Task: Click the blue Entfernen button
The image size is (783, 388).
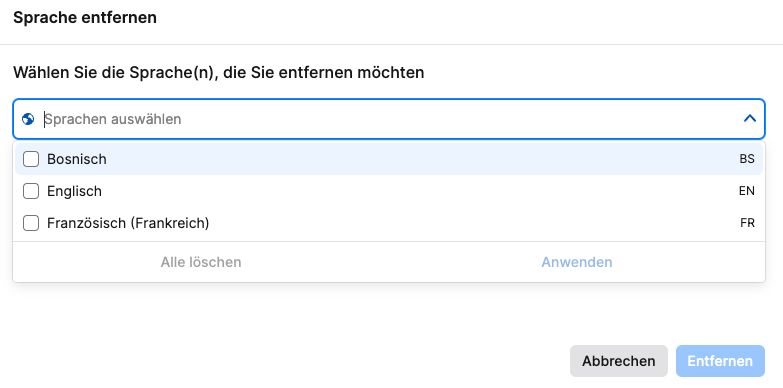Action: [720, 361]
